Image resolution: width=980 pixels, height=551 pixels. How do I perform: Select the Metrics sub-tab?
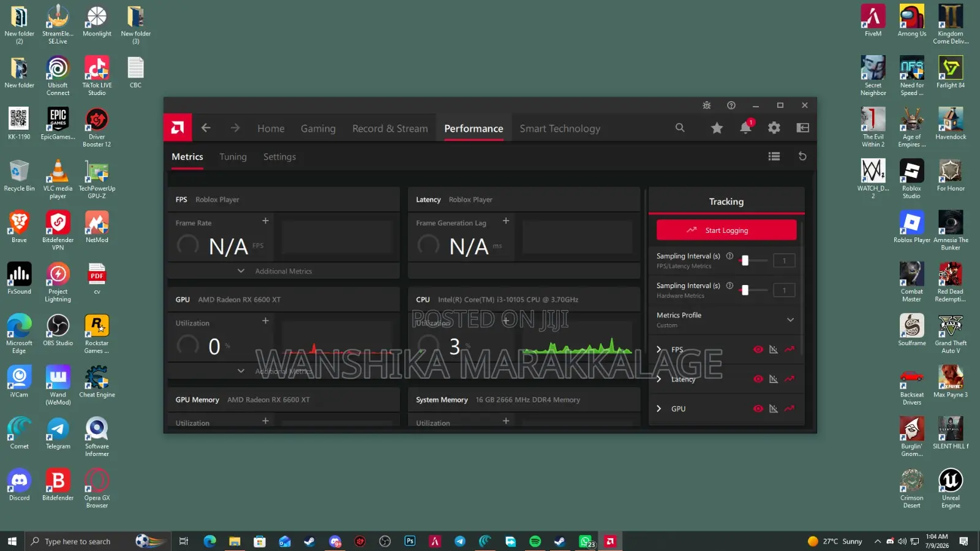point(187,157)
